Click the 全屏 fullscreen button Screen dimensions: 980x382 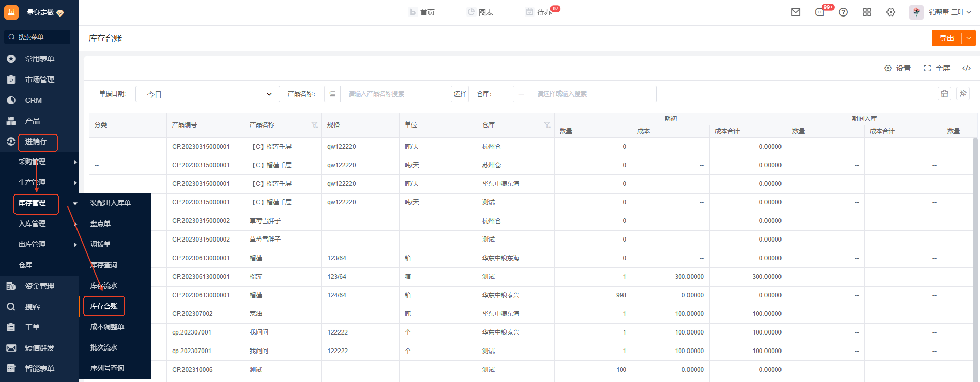937,68
